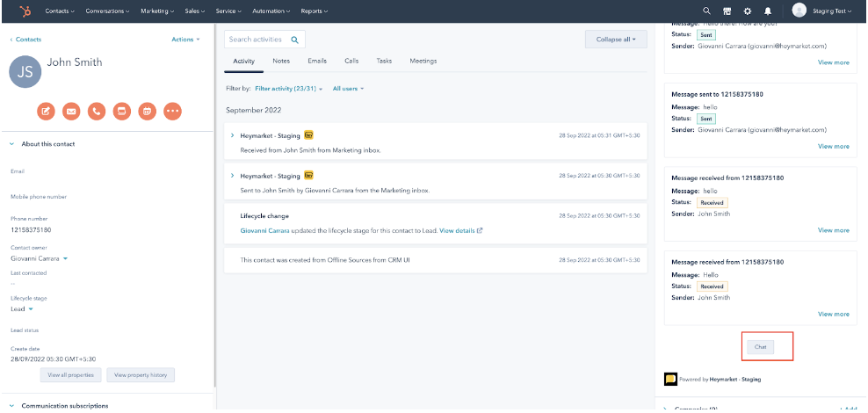Click Heymarket icon on Received from John Smith entry
Viewport: 868px width, 413px height.
click(x=309, y=135)
